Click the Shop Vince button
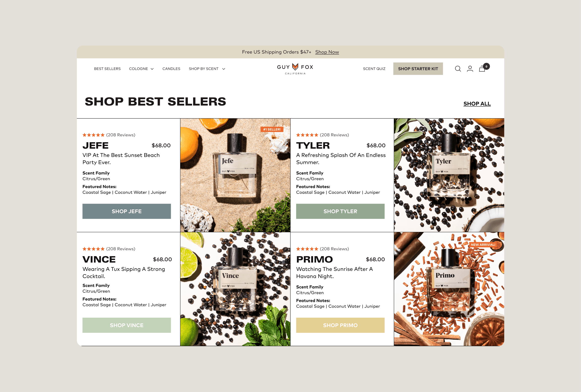Screen dimensions: 581x392 (x=127, y=325)
